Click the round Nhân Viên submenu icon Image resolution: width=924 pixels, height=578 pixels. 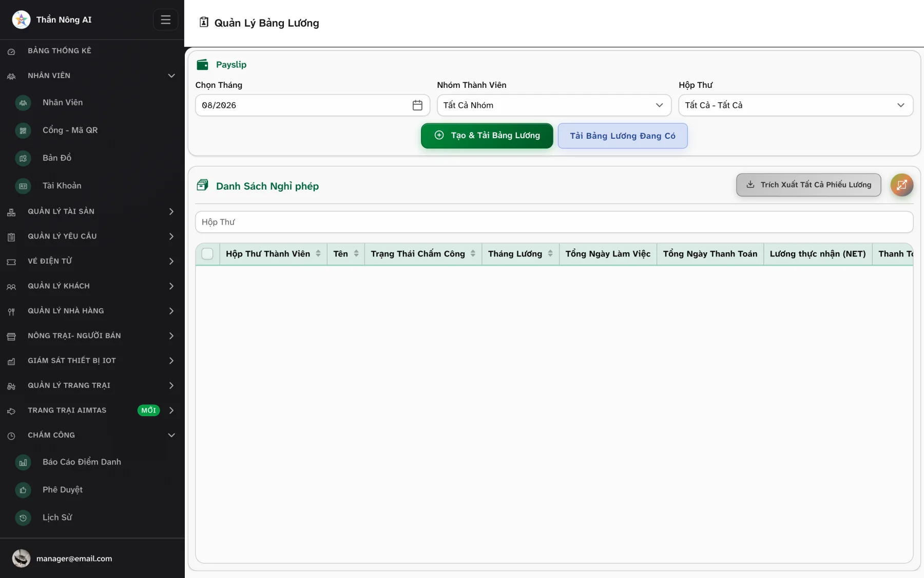[x=23, y=103]
